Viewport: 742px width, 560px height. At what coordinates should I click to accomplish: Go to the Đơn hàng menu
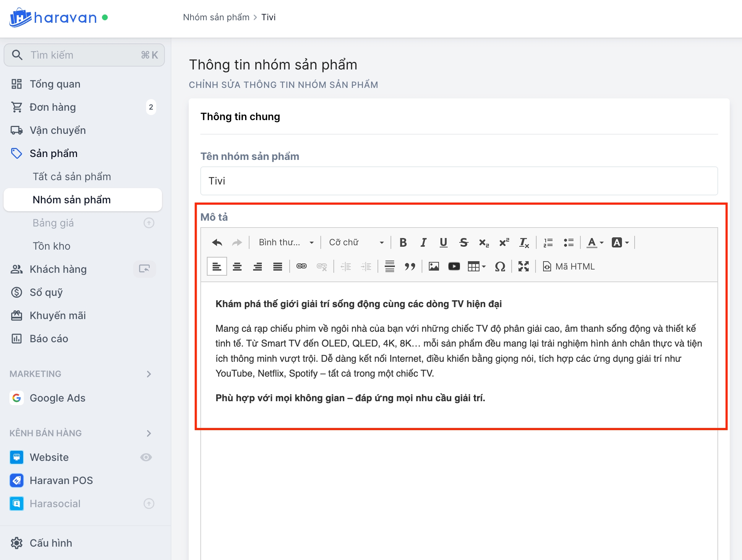pos(53,107)
